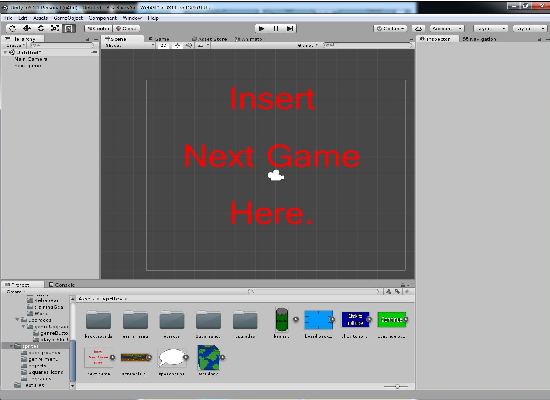Toggle scene audio button
The image size is (550, 400).
coord(189,46)
